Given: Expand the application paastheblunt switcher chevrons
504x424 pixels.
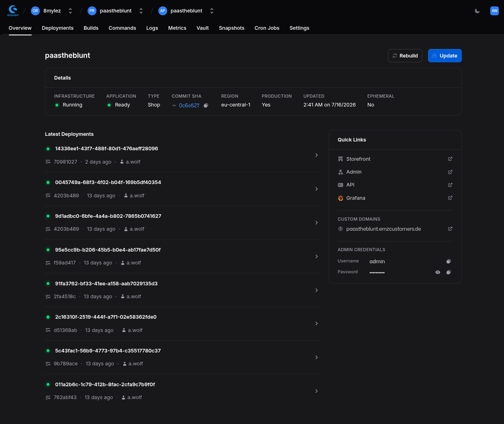Looking at the screenshot, I should pyautogui.click(x=212, y=11).
